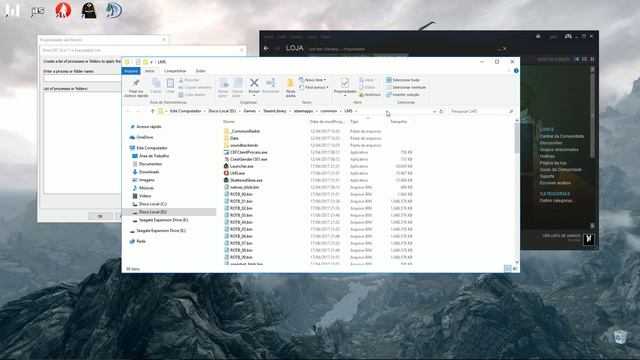Click the Copiar icon in ribbon
640x360 pixels.
pyautogui.click(x=156, y=83)
